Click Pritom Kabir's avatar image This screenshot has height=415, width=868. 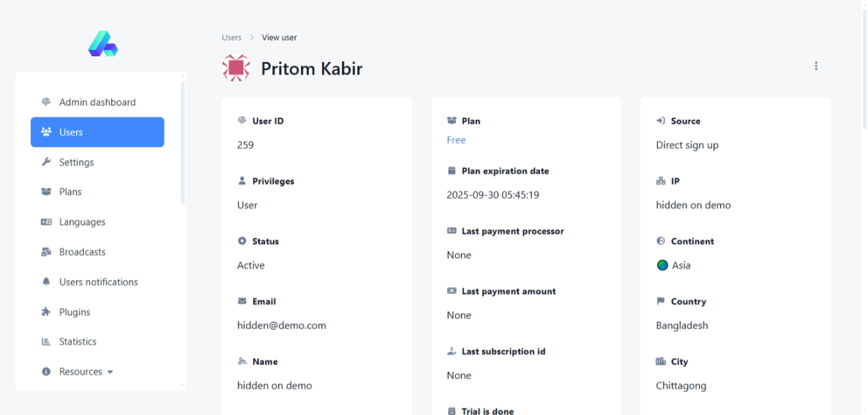coord(236,68)
